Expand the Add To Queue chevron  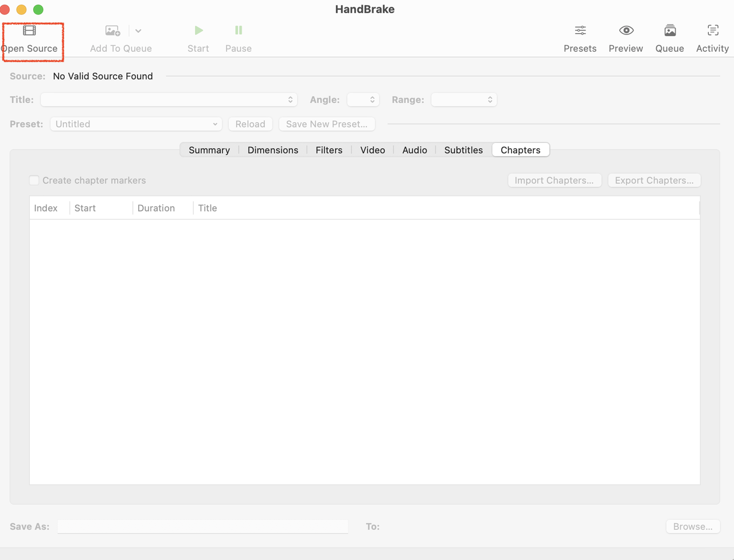point(138,30)
